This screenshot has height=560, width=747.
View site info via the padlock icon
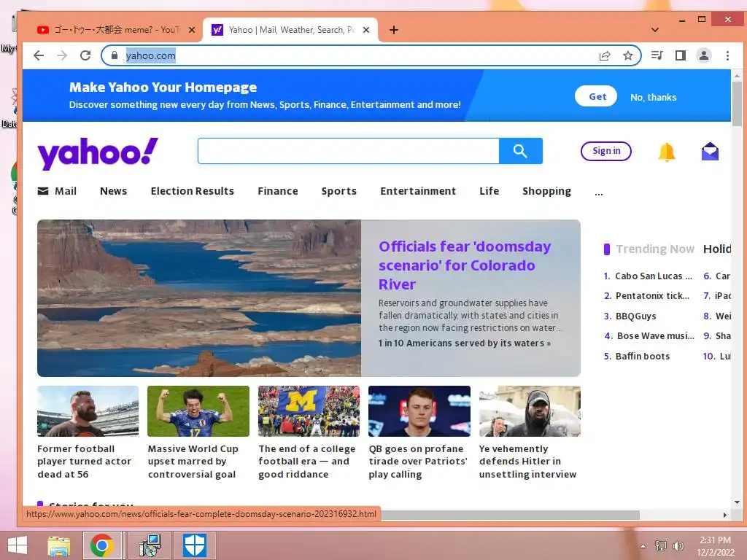115,55
